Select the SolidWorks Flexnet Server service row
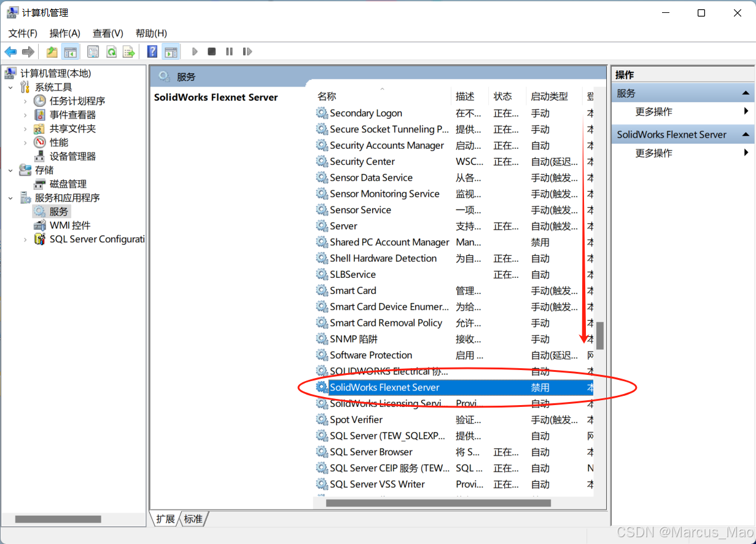The width and height of the screenshot is (756, 544). [x=454, y=388]
